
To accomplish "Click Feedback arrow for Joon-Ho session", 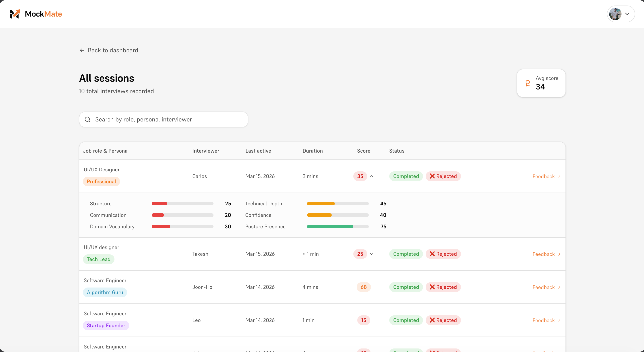I will tap(559, 287).
